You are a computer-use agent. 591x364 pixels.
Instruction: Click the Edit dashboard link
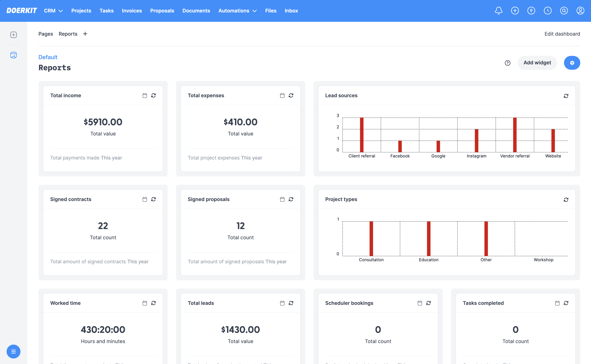562,34
